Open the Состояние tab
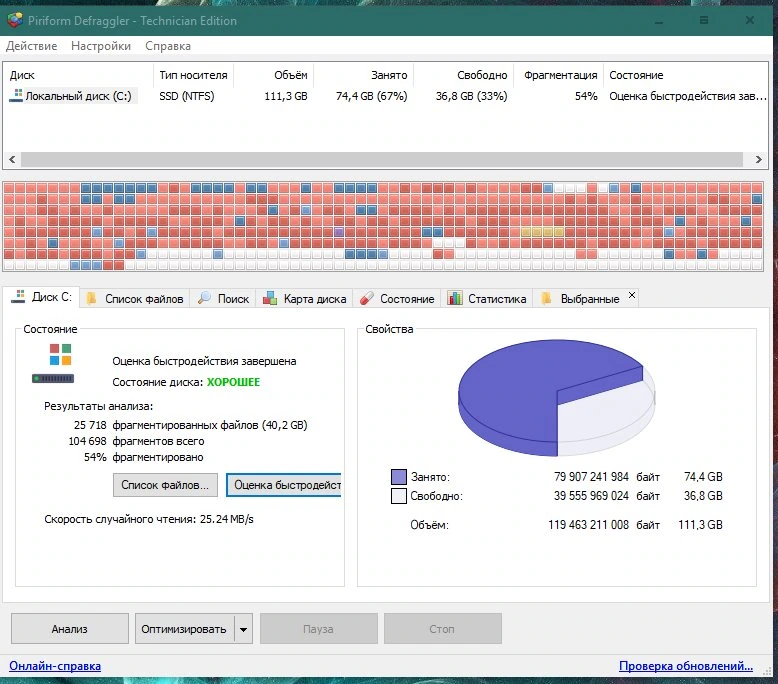This screenshot has width=778, height=684. tap(397, 299)
